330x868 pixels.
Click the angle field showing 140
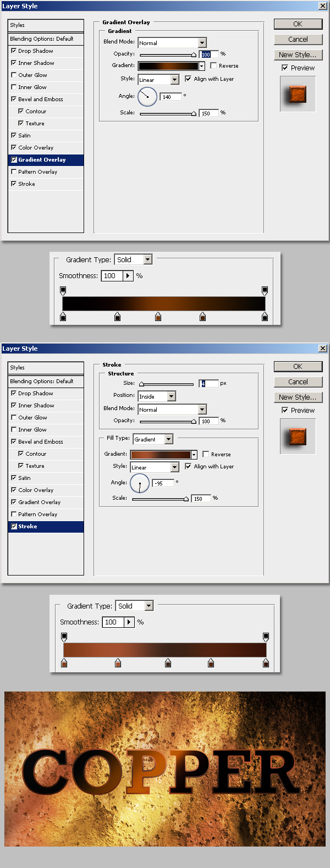[x=170, y=97]
